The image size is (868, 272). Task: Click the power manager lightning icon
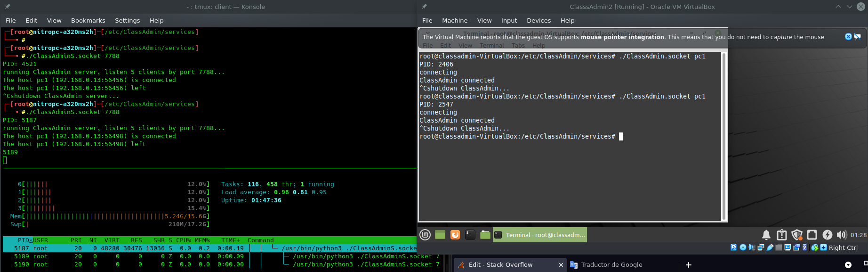click(827, 235)
